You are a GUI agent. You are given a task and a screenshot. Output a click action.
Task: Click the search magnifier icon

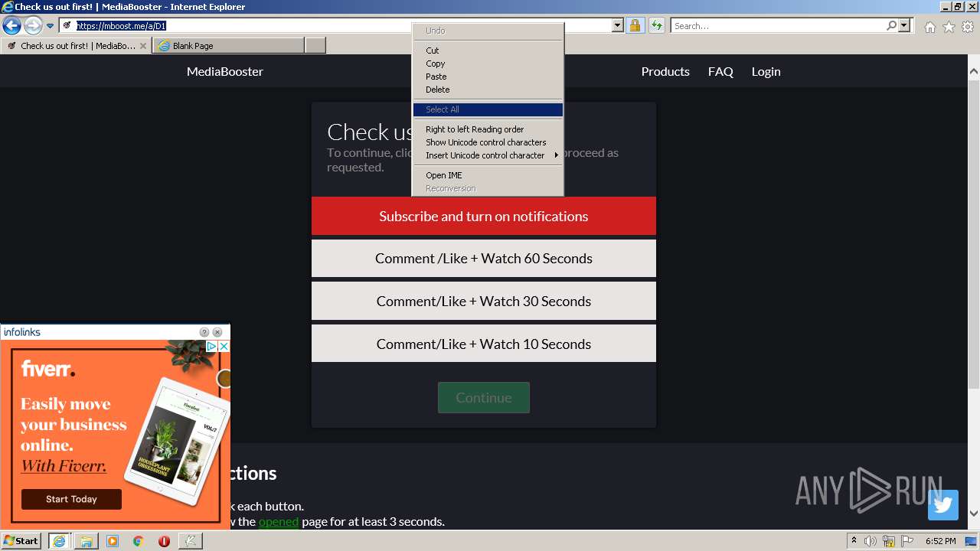[891, 26]
